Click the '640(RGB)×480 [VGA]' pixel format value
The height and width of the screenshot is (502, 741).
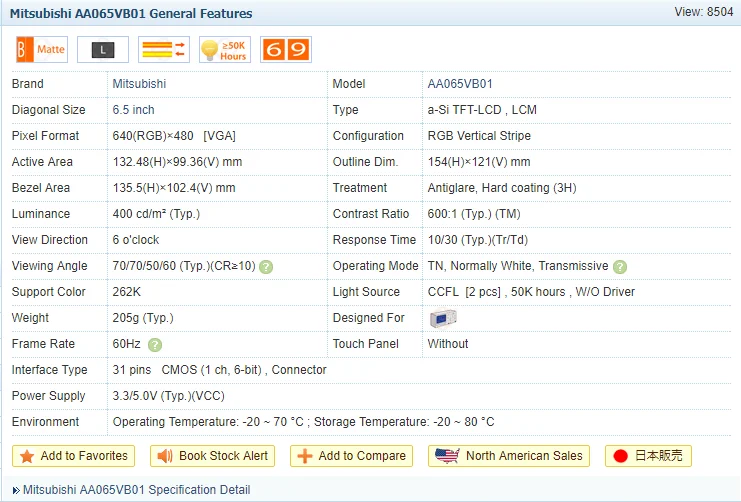click(x=174, y=136)
